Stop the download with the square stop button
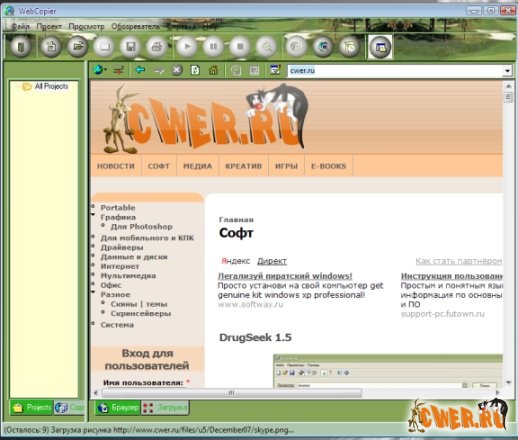This screenshot has height=440, width=518. 240,46
